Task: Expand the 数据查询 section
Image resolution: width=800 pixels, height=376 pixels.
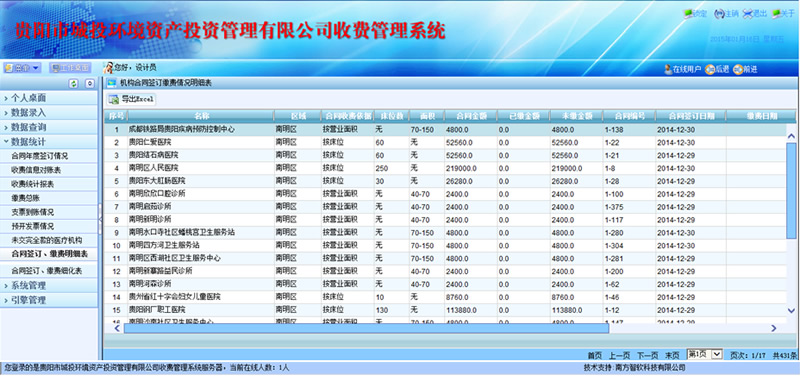Action: [49, 127]
